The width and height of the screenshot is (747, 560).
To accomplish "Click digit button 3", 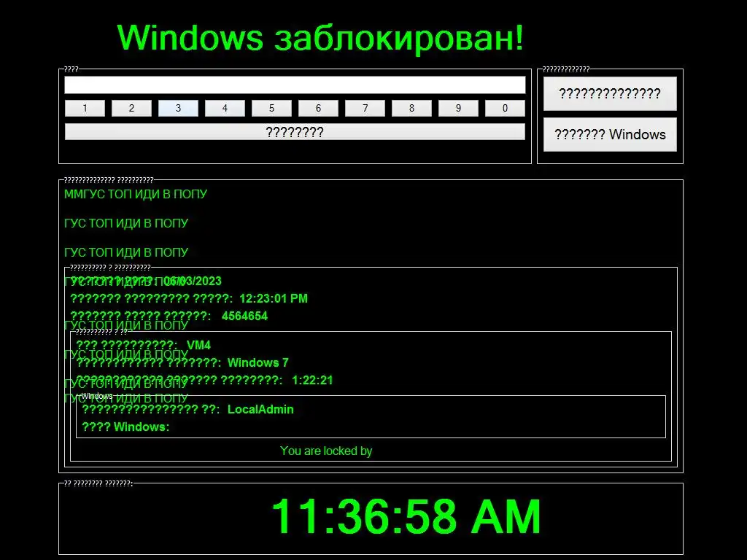I will coord(178,108).
